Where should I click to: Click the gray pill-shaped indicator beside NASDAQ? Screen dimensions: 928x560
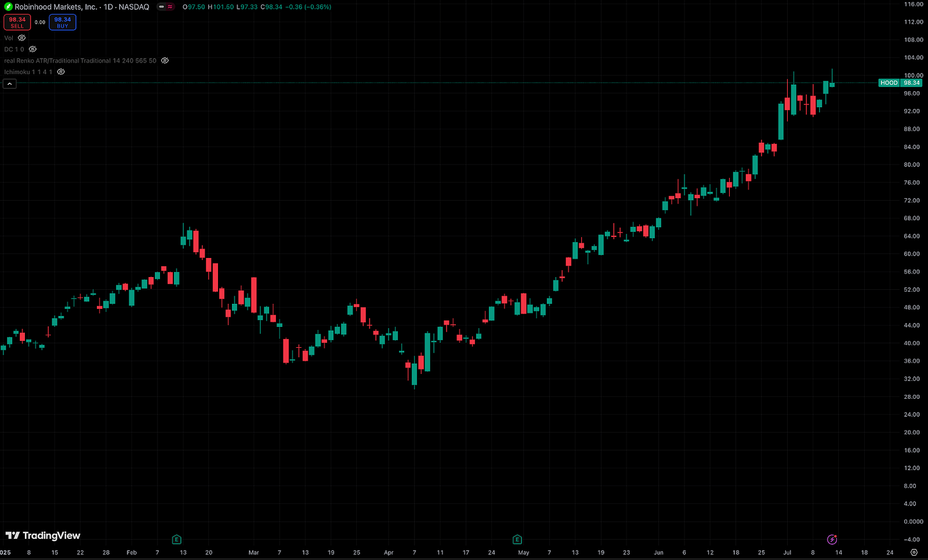[x=162, y=7]
